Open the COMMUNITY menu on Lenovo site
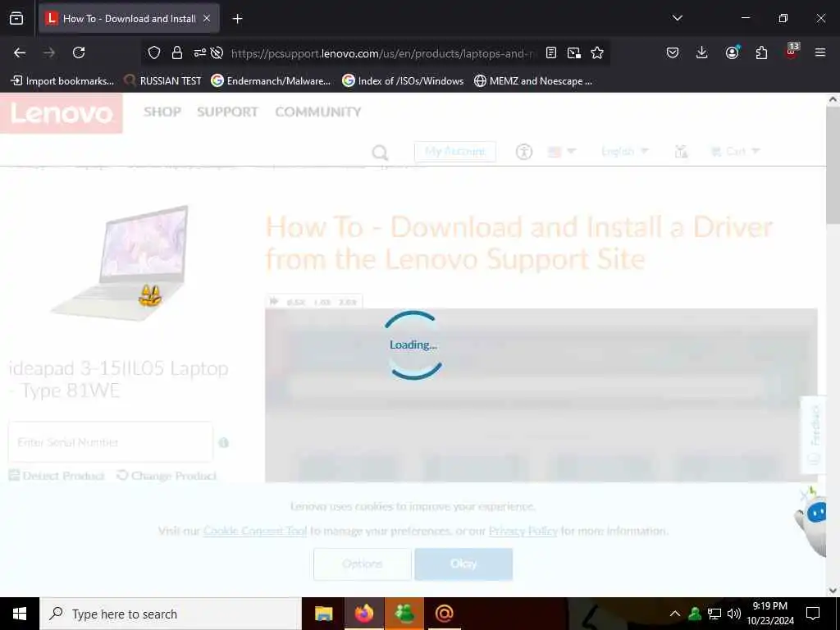This screenshot has width=840, height=630. 318,112
